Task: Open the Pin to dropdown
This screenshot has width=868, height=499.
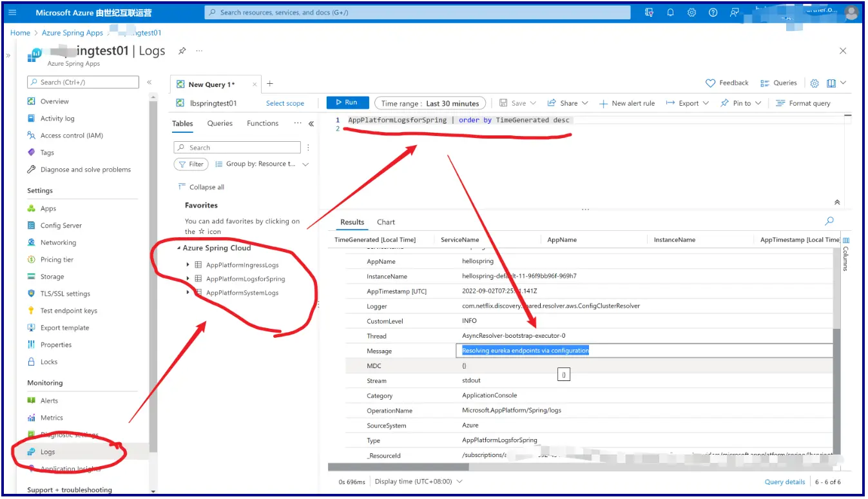Action: [x=741, y=103]
